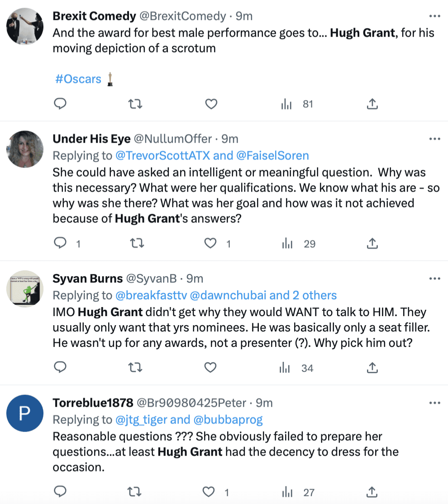The width and height of the screenshot is (448, 504).
Task: Retweet the Brexit Comedy Oscars post
Action: coord(135,104)
